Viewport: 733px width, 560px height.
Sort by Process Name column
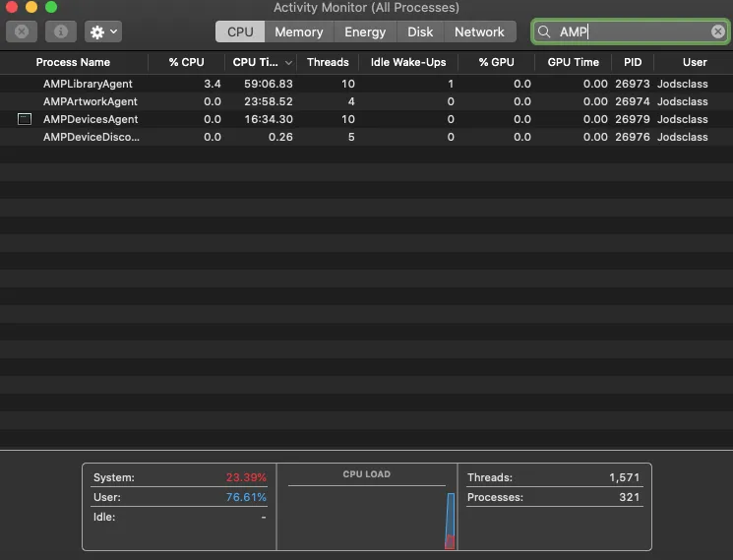tap(73, 62)
